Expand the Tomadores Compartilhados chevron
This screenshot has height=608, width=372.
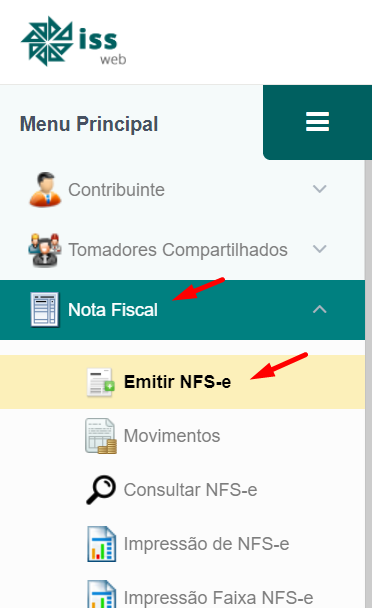coord(320,249)
